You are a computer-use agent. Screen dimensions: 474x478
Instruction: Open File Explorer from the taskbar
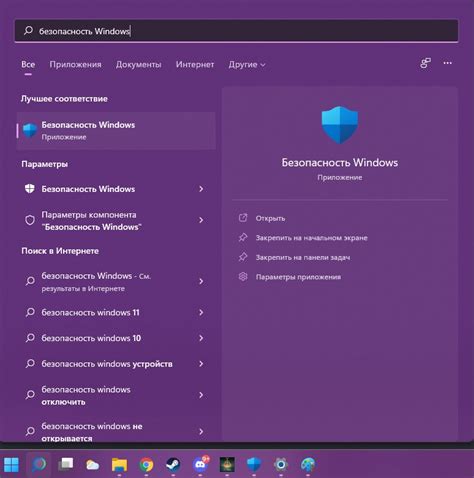(x=119, y=465)
